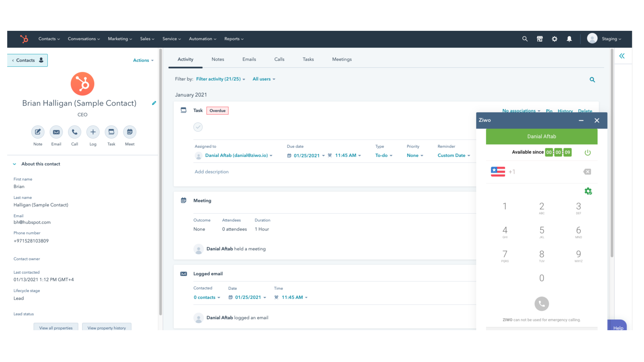Toggle the task completion checkmark
Image resolution: width=644 pixels, height=362 pixels.
198,127
